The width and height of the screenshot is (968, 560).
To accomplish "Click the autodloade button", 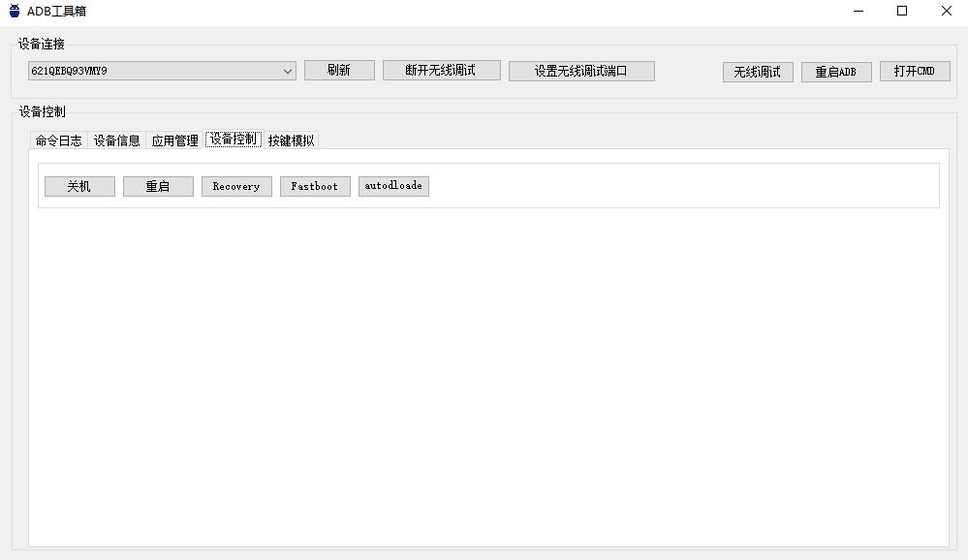I will tap(393, 185).
